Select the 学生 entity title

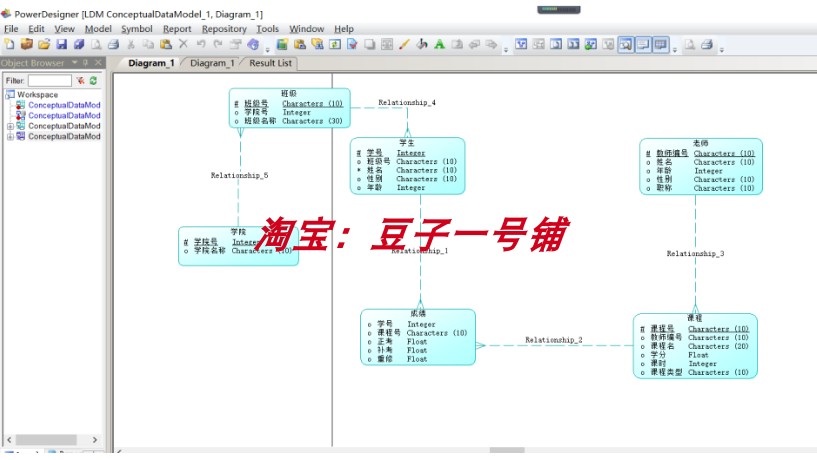[x=407, y=142]
